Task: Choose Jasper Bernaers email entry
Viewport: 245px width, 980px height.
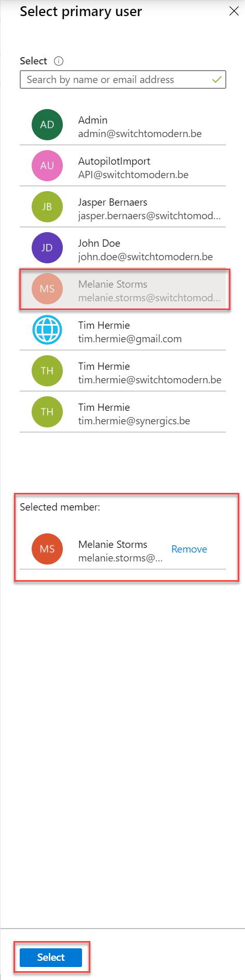Action: [x=123, y=207]
